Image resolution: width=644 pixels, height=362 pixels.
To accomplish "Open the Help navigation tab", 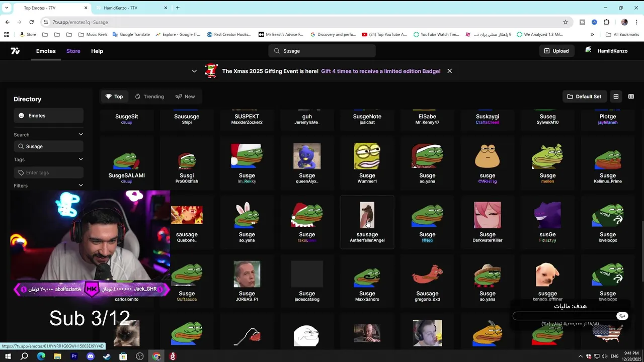I will [x=97, y=51].
